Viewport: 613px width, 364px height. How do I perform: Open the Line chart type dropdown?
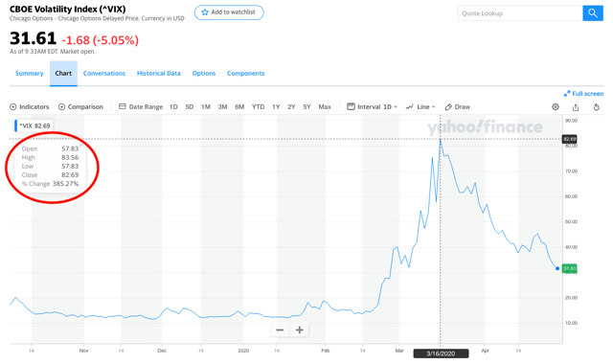click(x=420, y=106)
